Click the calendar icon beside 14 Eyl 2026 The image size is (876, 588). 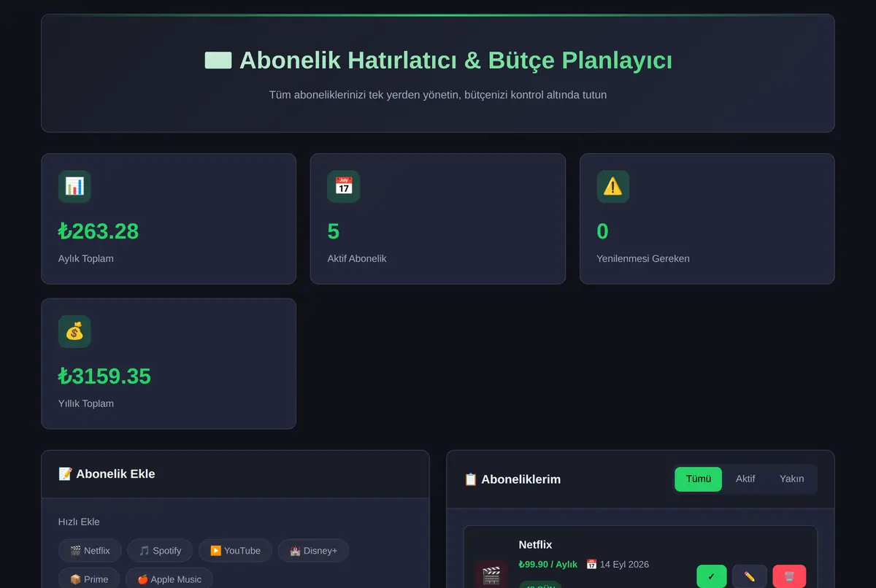tap(591, 565)
